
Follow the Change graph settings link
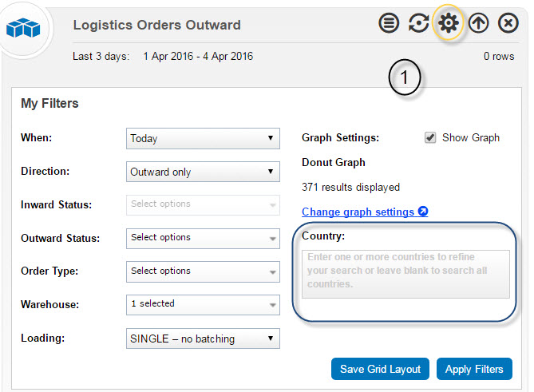pos(358,212)
